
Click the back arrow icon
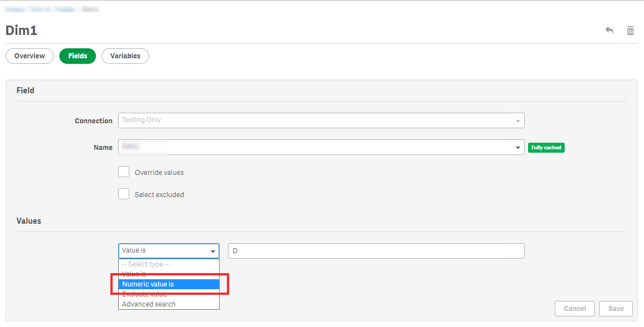tap(609, 30)
